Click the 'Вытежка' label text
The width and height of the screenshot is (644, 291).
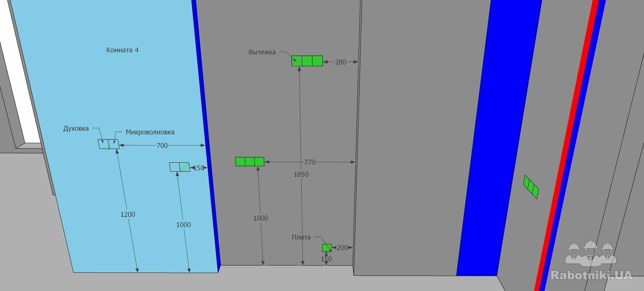coord(262,52)
